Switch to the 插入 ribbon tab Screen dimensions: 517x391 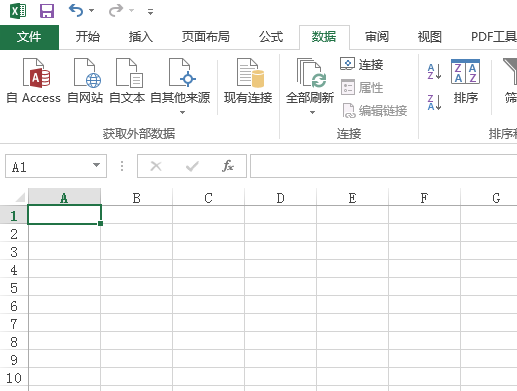click(141, 37)
